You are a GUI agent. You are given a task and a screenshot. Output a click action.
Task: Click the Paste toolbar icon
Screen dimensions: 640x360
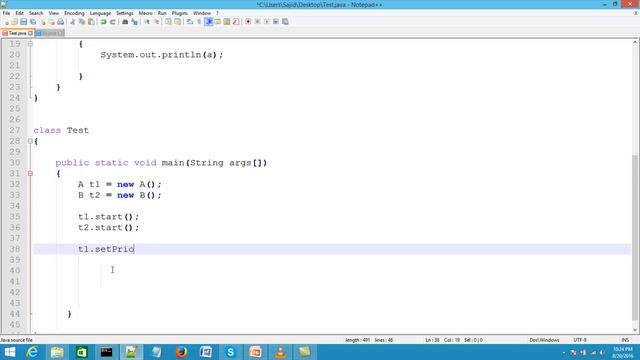click(x=91, y=22)
